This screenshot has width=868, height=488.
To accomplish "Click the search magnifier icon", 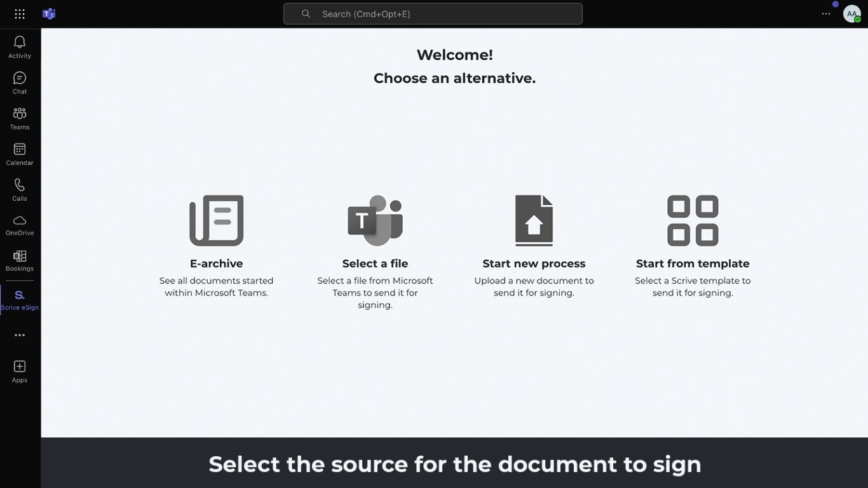I will pyautogui.click(x=306, y=14).
